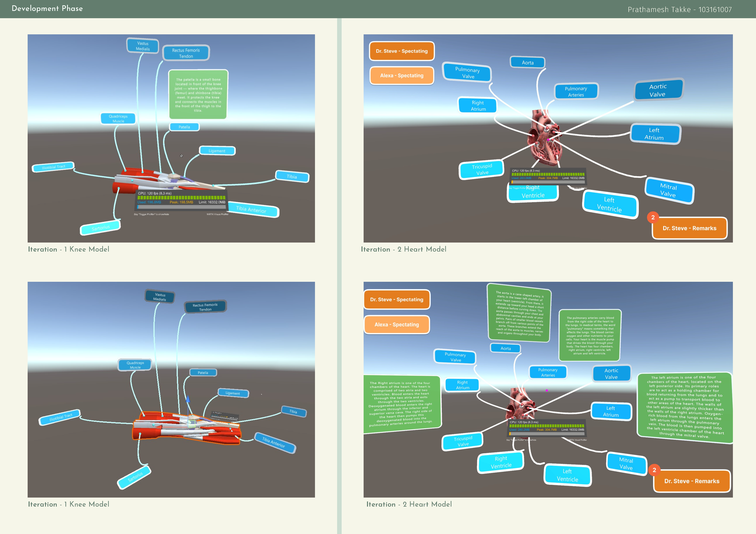Open Dr. Steve - Remarks in lower heart screenshot

(x=692, y=481)
